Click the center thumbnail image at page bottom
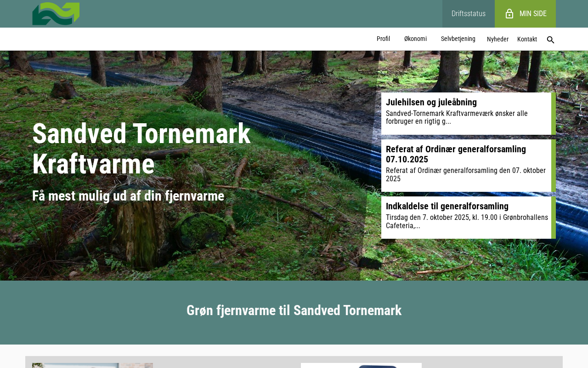Screen dimensions: 588x368 point(361,365)
